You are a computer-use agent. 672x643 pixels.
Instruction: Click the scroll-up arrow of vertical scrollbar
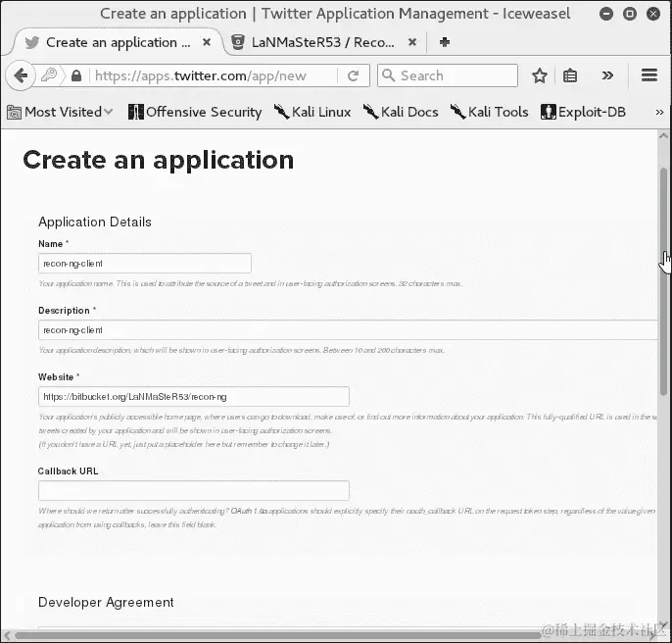point(663,135)
